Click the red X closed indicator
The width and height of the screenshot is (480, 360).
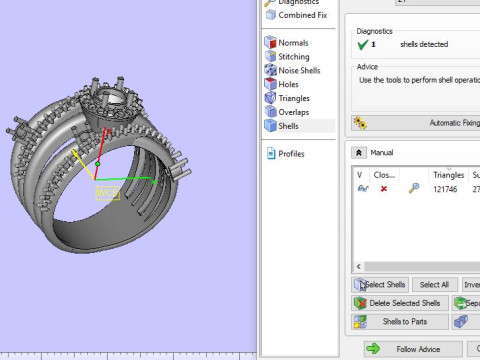384,189
